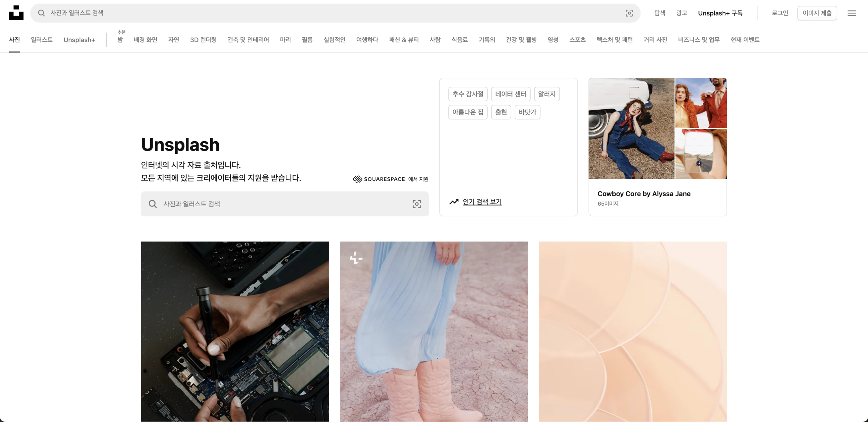This screenshot has width=868, height=422.
Task: Go to 거리 사진 category
Action: coord(655,40)
